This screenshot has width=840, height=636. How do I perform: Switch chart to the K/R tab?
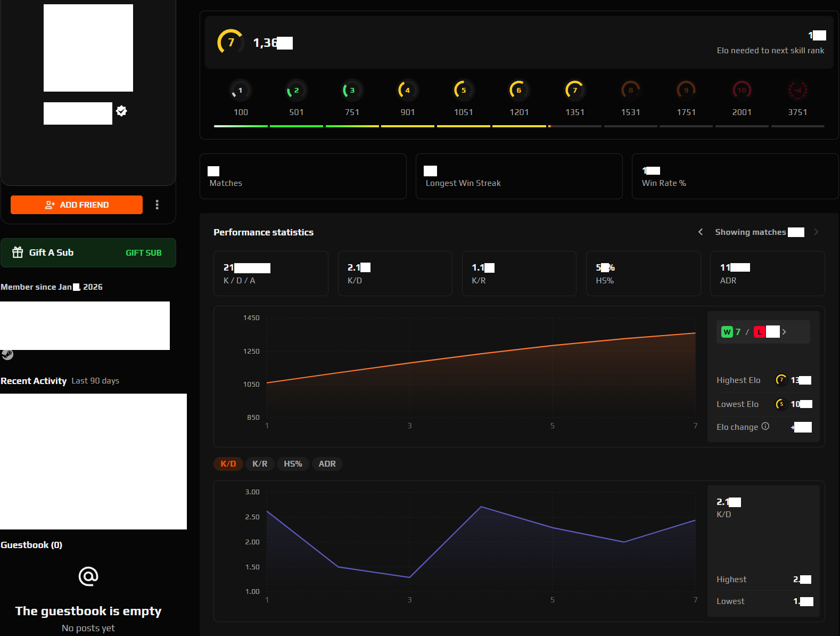260,464
